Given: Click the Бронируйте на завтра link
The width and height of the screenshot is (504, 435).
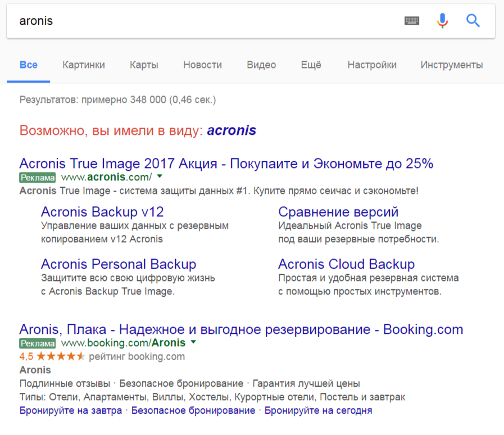Looking at the screenshot, I should click(x=71, y=411).
